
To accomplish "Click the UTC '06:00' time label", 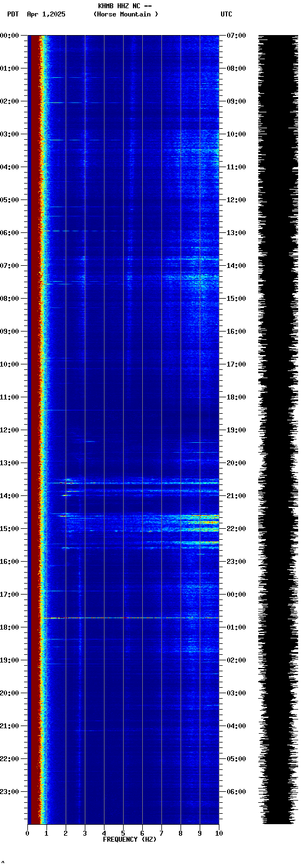I will click(x=236, y=792).
